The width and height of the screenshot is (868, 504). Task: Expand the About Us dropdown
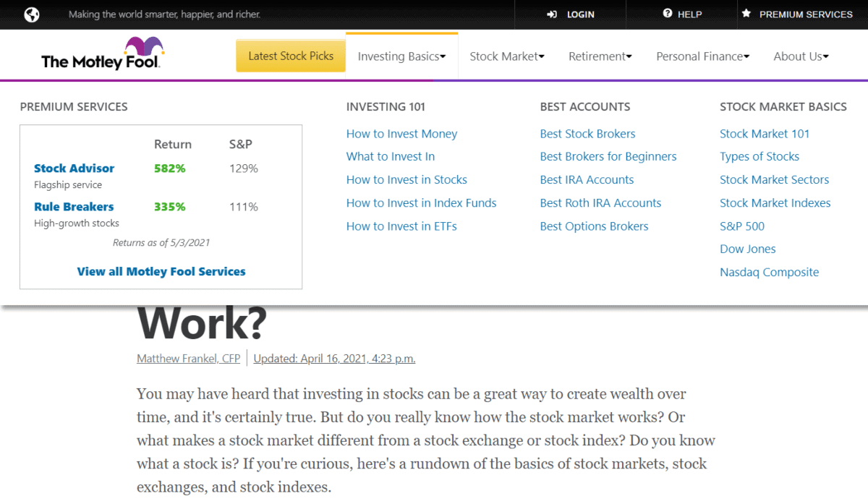click(x=801, y=56)
